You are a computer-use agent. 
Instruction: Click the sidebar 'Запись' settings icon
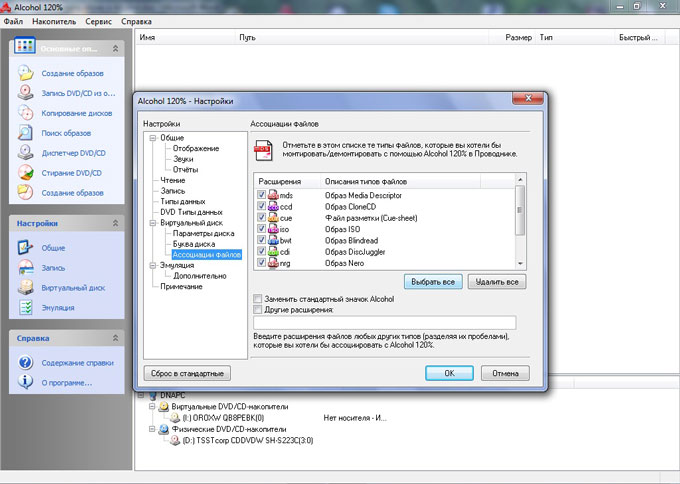[26, 268]
